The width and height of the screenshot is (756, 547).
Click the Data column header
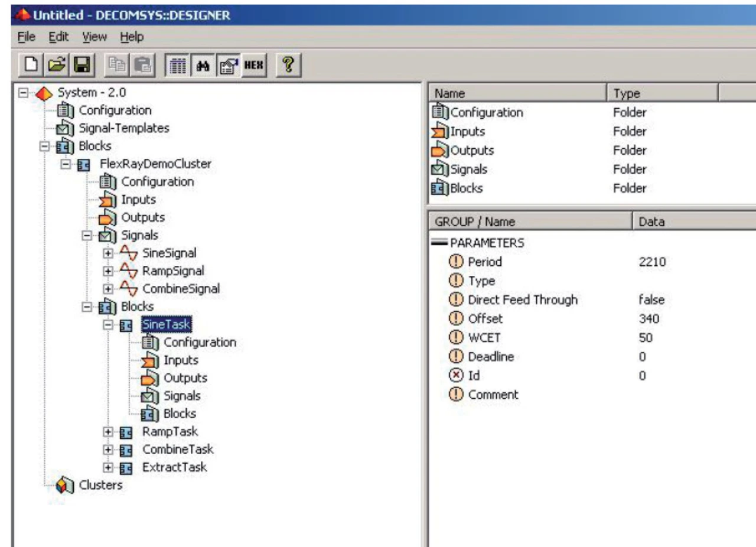click(x=651, y=222)
